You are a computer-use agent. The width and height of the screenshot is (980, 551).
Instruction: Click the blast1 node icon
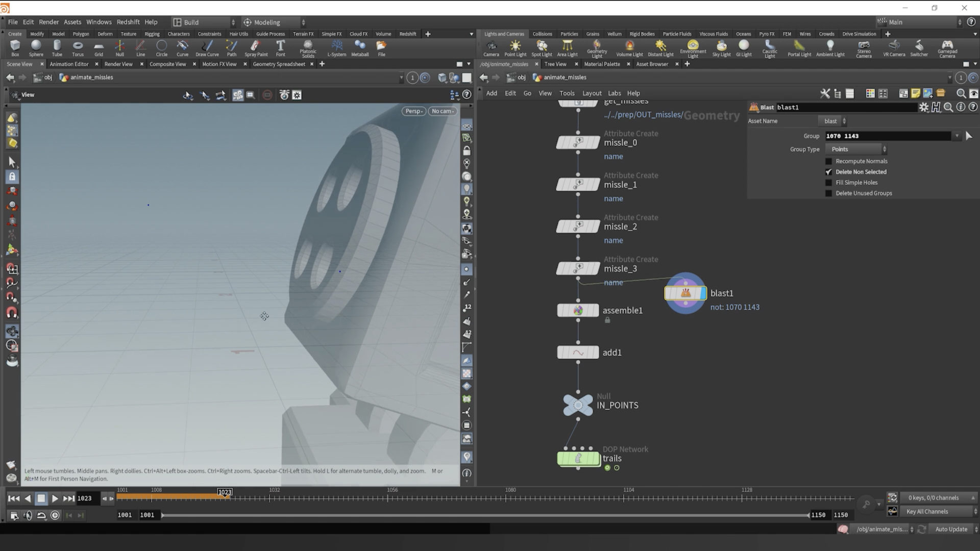pyautogui.click(x=685, y=293)
